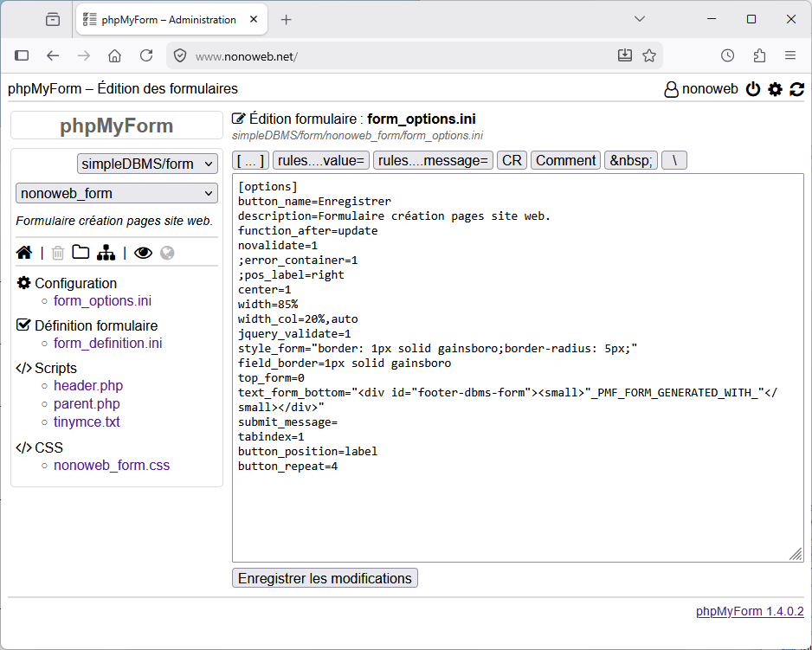Click the greyed globe icon
Screen dimensions: 812x650
pyautogui.click(x=167, y=253)
